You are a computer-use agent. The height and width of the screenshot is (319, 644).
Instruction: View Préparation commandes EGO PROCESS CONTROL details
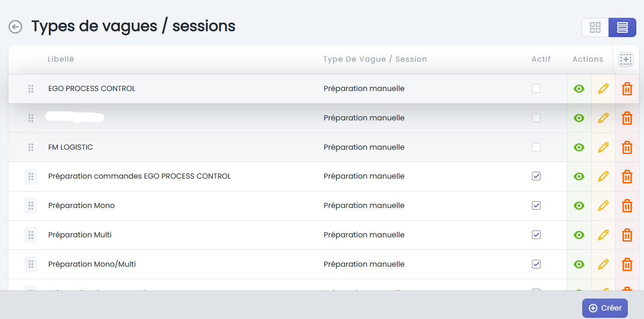pyautogui.click(x=579, y=176)
